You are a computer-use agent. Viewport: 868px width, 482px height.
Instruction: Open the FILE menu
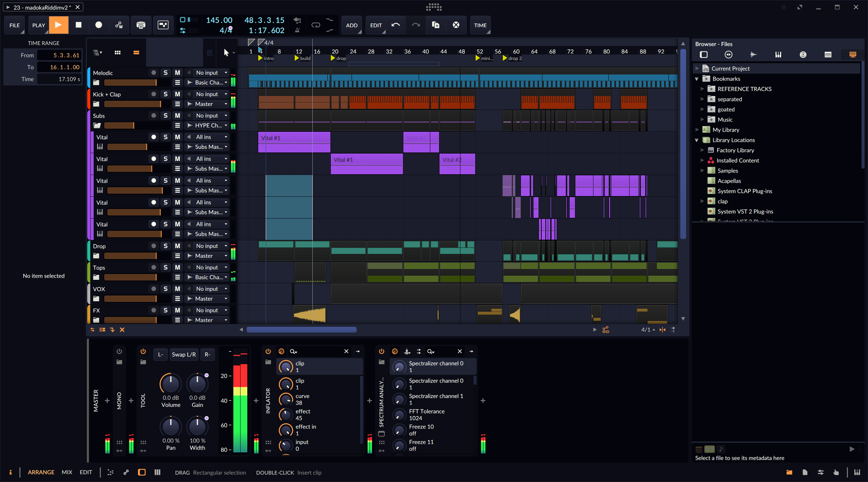[15, 25]
